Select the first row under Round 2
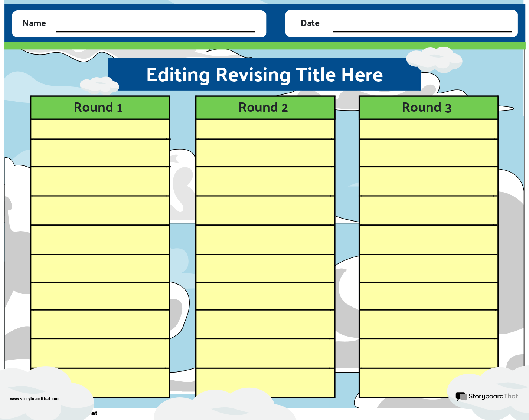 coord(264,129)
